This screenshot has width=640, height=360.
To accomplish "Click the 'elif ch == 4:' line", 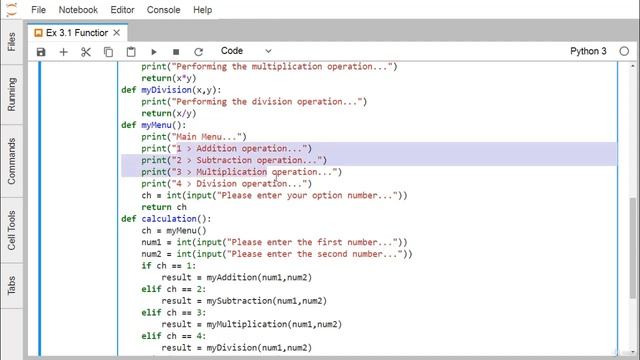I will [x=174, y=336].
